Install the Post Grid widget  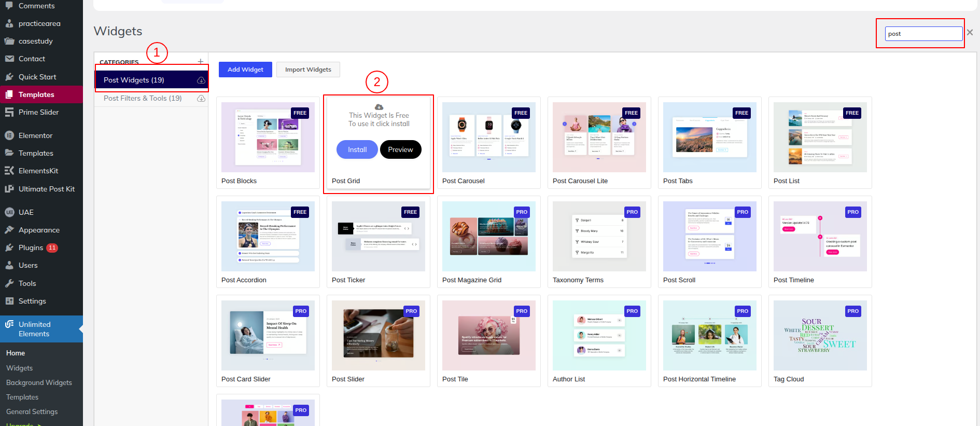pyautogui.click(x=357, y=149)
